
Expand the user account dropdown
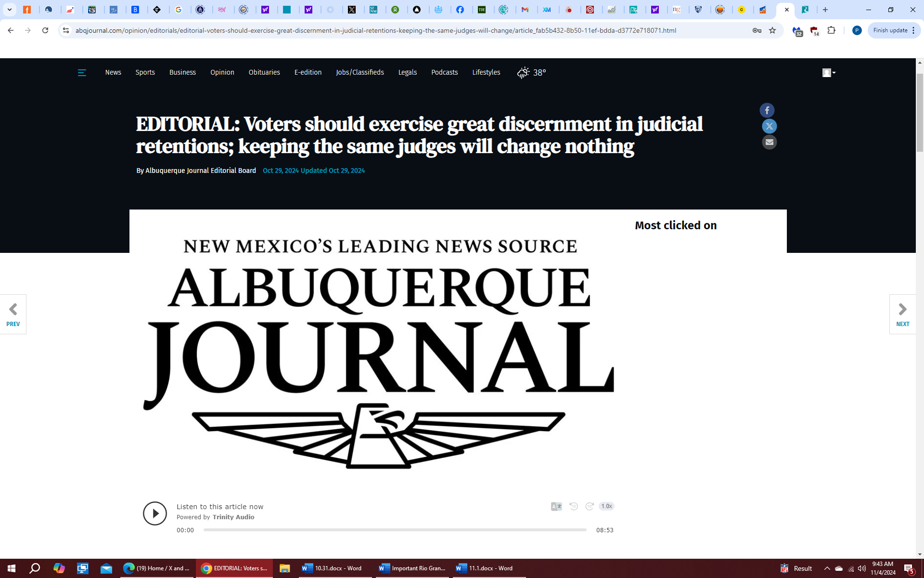pos(829,73)
